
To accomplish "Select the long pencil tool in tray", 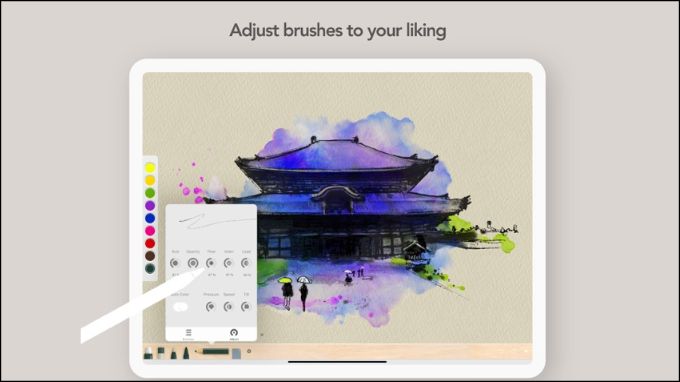I will click(212, 351).
